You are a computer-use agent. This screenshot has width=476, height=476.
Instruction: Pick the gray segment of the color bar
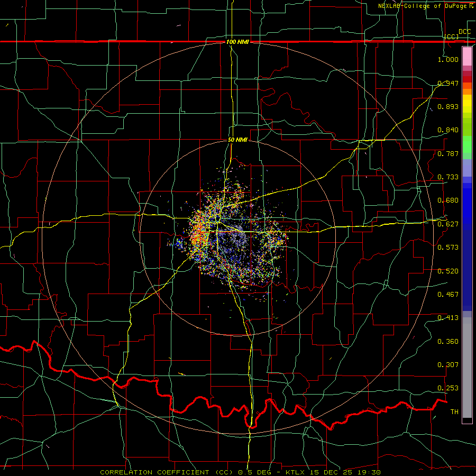tap(467, 368)
